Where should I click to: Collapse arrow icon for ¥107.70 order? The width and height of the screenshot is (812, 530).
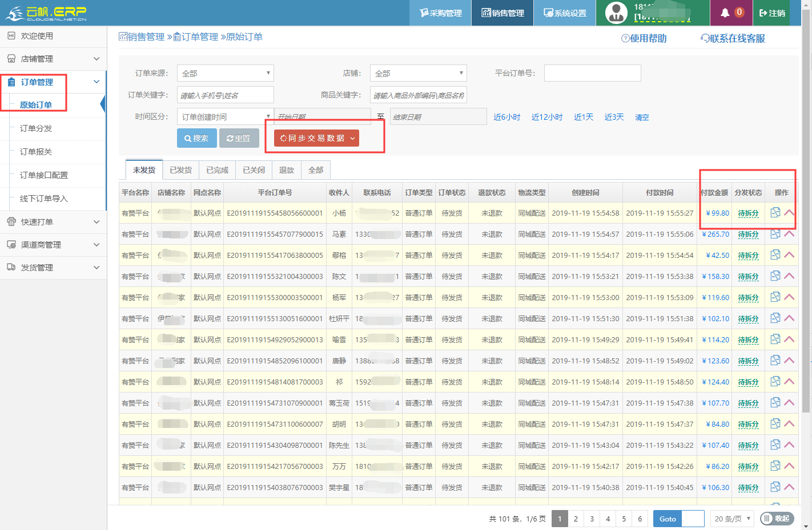point(789,402)
